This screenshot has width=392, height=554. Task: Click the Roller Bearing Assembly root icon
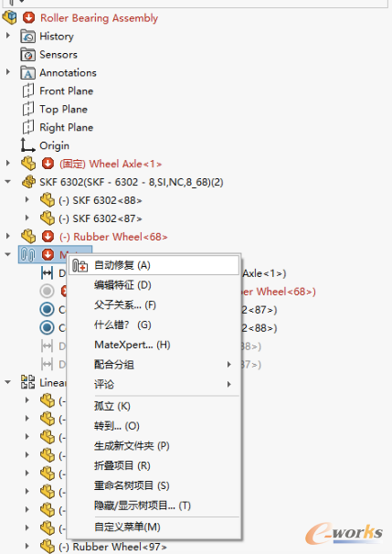[x=10, y=17]
